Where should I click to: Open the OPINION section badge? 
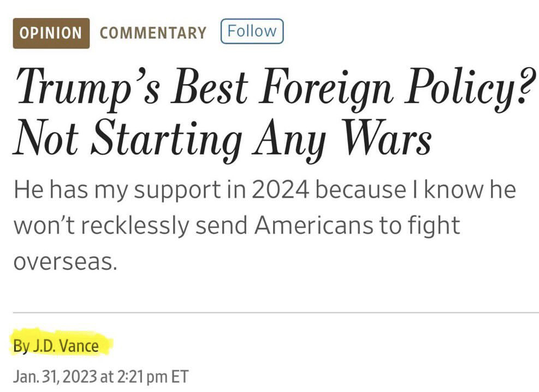51,33
